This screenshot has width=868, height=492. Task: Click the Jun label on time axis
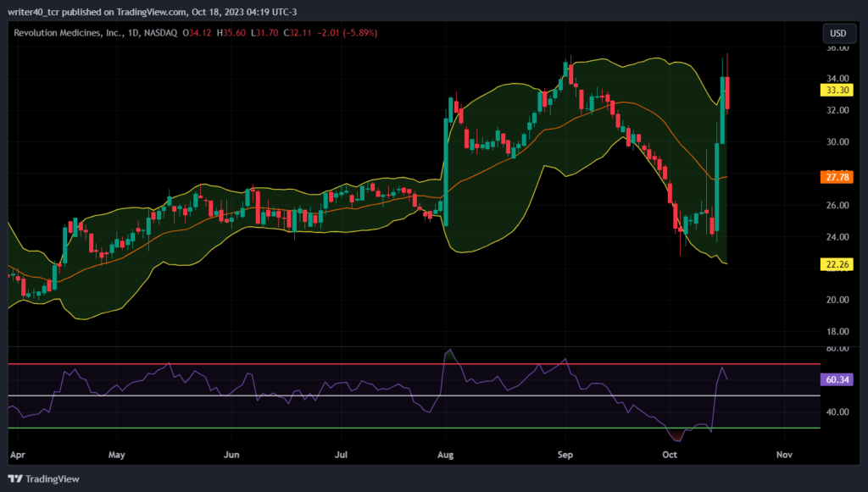231,455
